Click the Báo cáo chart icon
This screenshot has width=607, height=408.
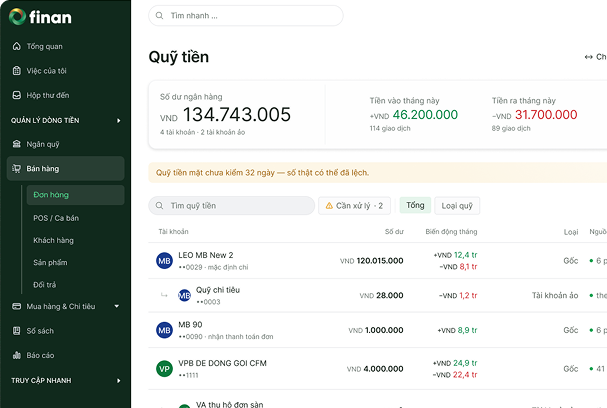tap(17, 355)
